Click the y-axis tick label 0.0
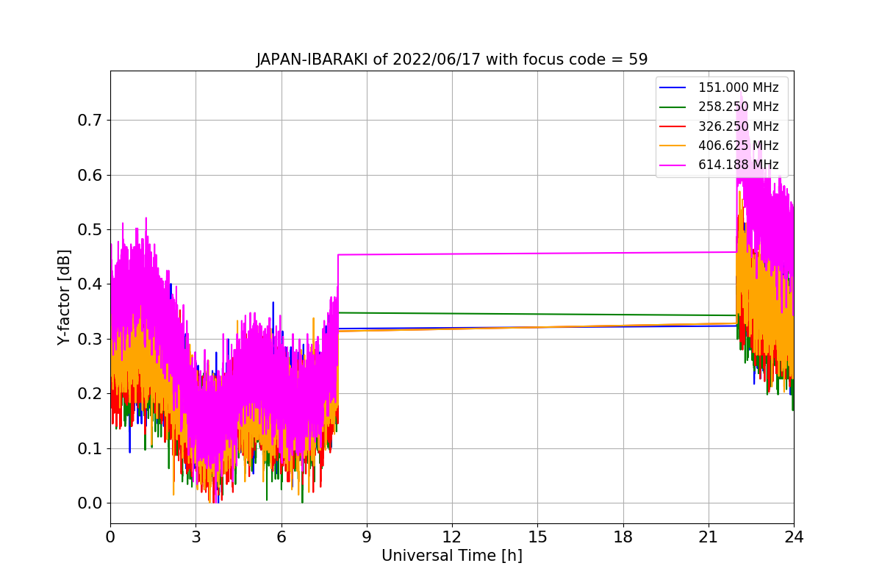882x588 pixels. click(90, 503)
